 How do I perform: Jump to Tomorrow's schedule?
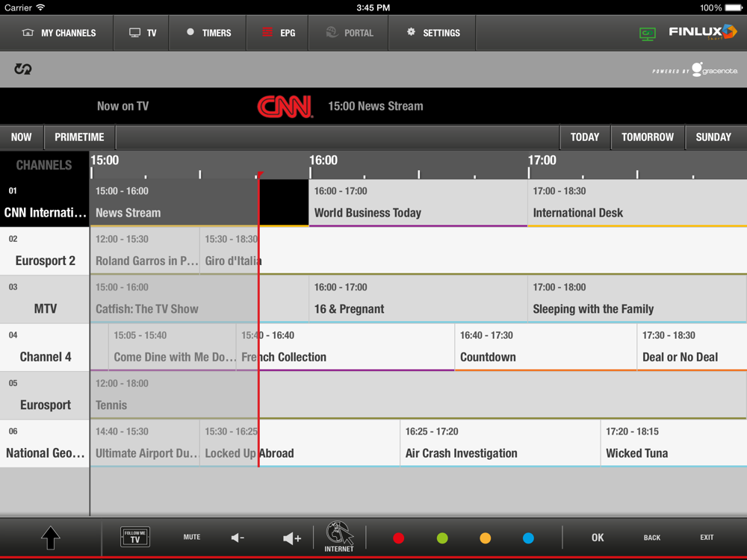(x=647, y=137)
